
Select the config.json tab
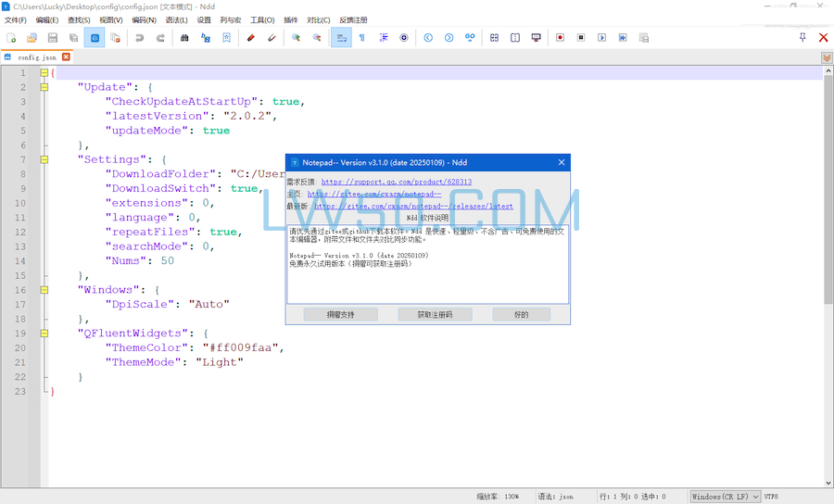click(37, 57)
